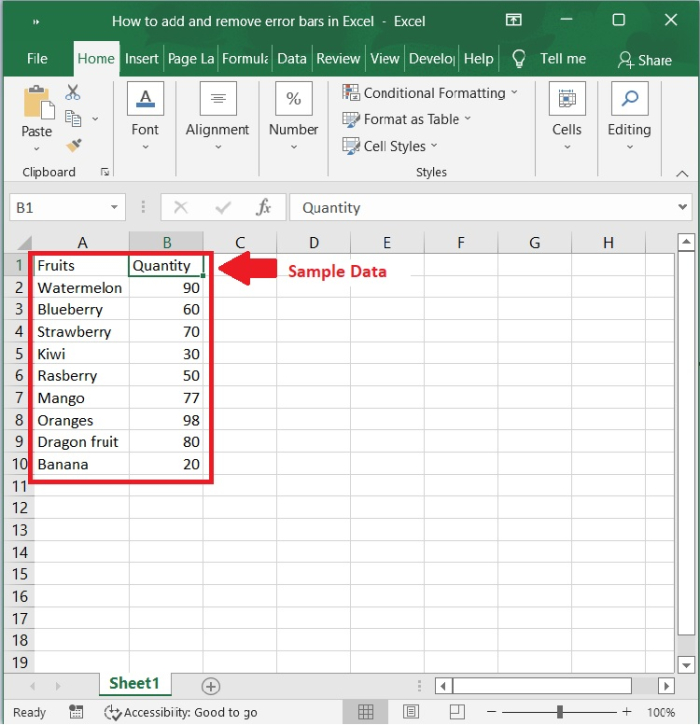Click the Ribbon Display Options icon
The image size is (700, 725).
[514, 20]
